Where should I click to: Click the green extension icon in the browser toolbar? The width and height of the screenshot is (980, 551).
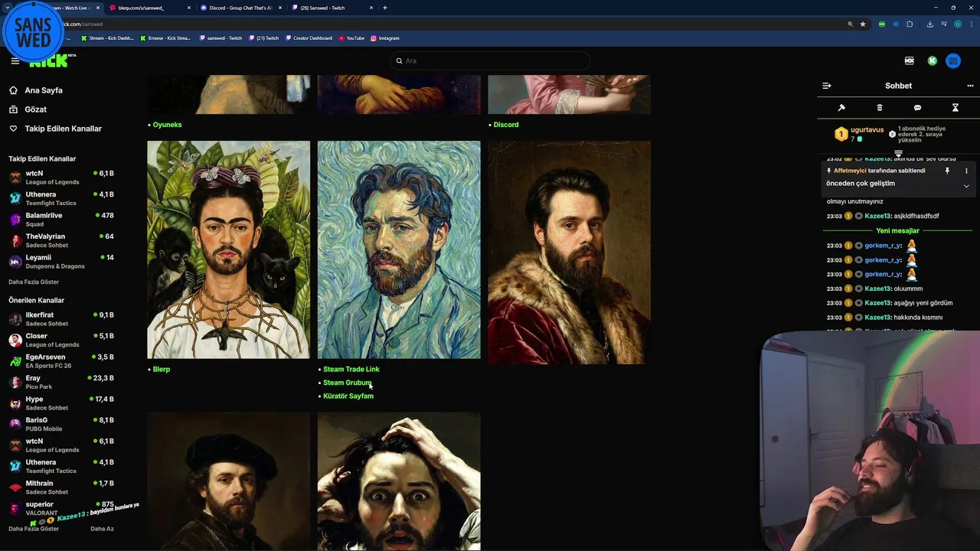tap(882, 24)
